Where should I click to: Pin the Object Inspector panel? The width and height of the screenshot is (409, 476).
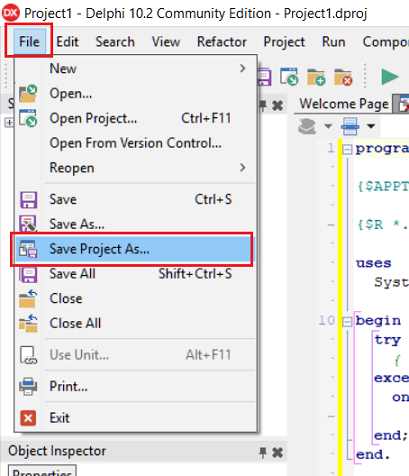tap(263, 453)
